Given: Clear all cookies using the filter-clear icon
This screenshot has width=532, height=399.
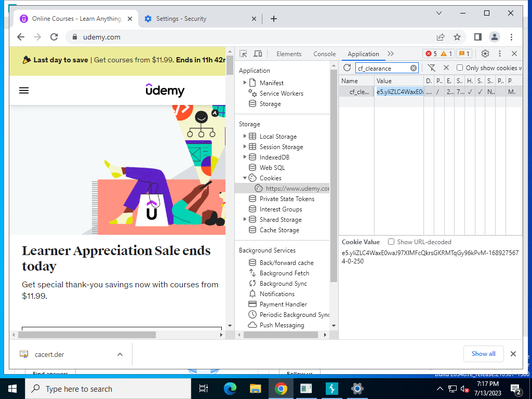Looking at the screenshot, I should [x=431, y=68].
